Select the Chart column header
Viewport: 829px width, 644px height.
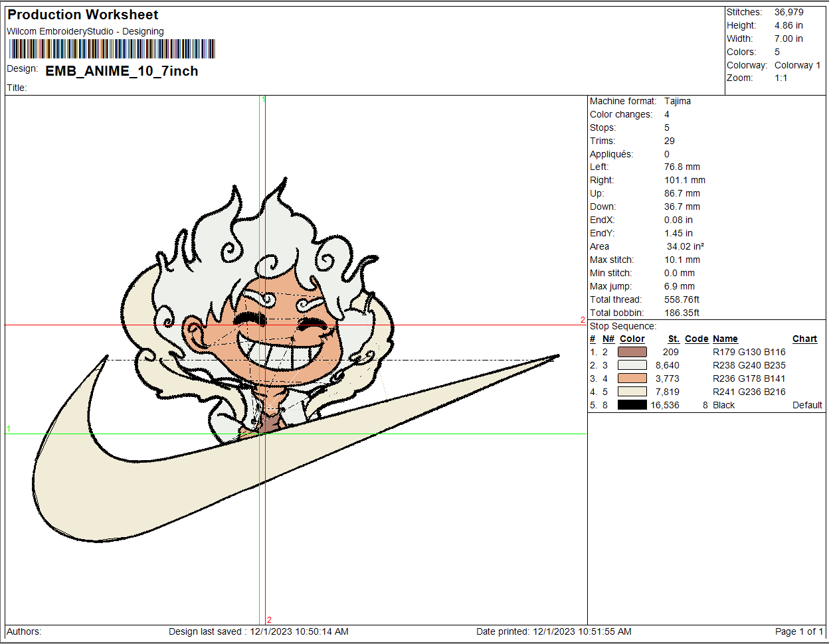tap(804, 339)
